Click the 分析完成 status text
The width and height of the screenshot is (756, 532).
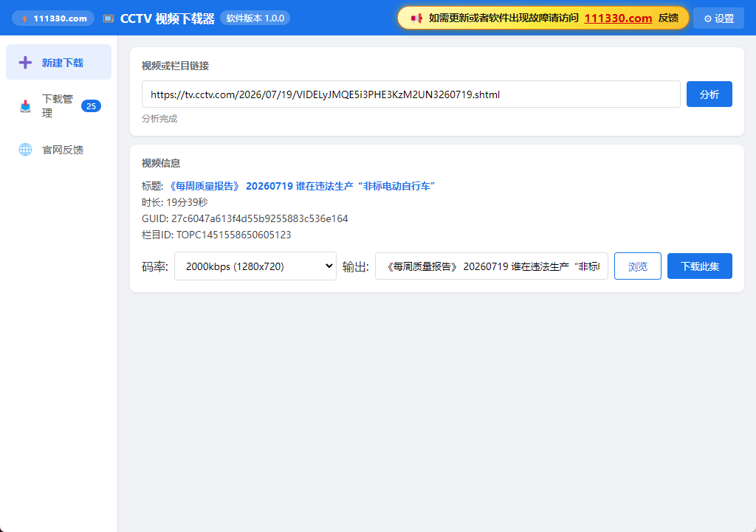click(x=159, y=119)
